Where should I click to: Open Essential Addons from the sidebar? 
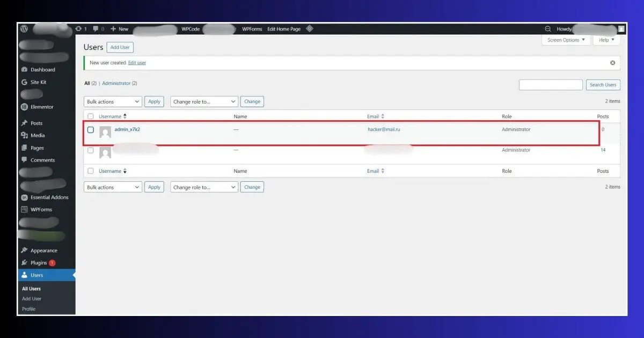[46, 197]
